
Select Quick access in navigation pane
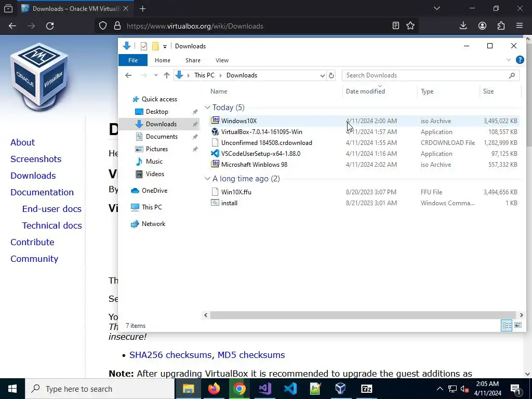click(x=159, y=99)
